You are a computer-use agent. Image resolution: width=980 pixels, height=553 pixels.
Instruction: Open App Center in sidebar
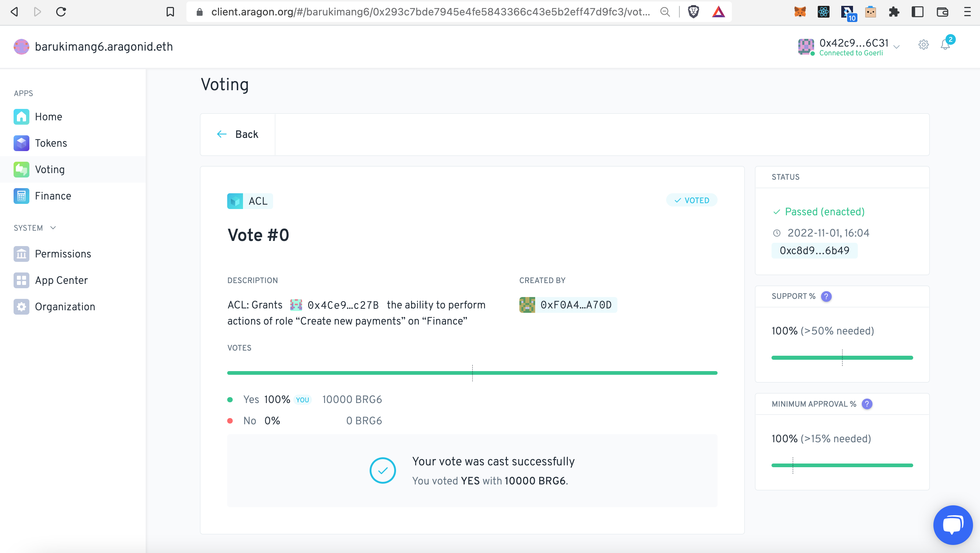[73, 281]
